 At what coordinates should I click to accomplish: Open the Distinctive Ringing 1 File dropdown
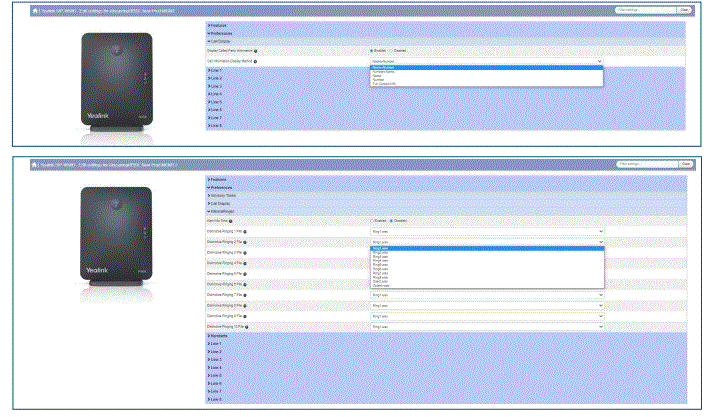pyautogui.click(x=487, y=232)
